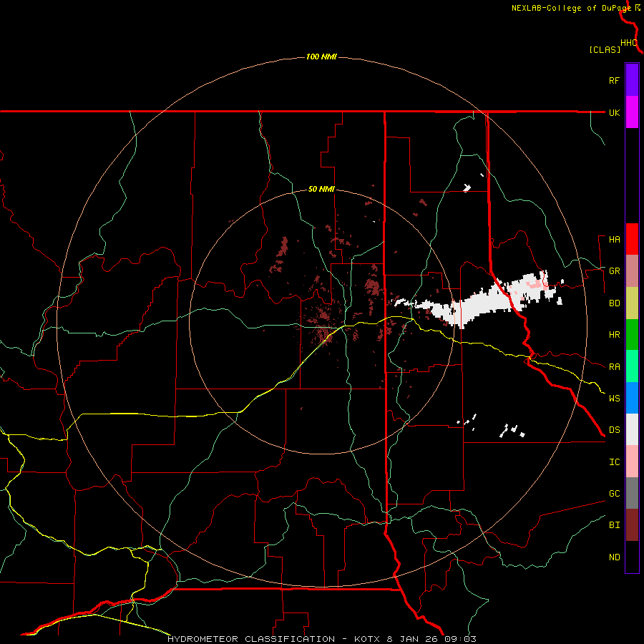Viewport: 644px width, 644px height.
Task: Click the ND black legend color swatch
Action: 632,557
